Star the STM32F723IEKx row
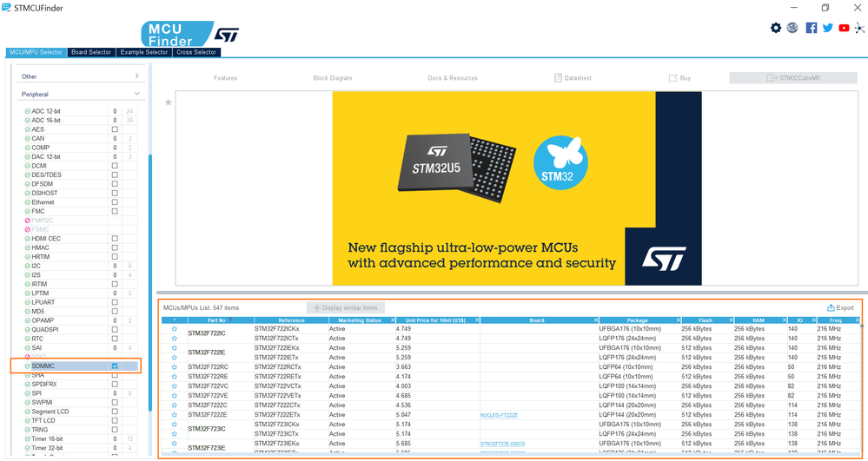Screen dimensions: 868x461 pyautogui.click(x=175, y=444)
